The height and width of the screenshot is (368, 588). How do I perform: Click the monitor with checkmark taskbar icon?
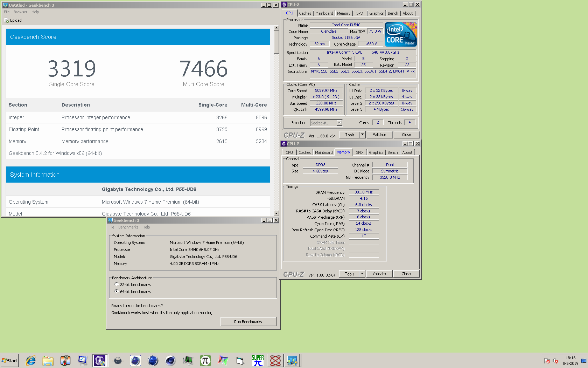[x=83, y=360]
